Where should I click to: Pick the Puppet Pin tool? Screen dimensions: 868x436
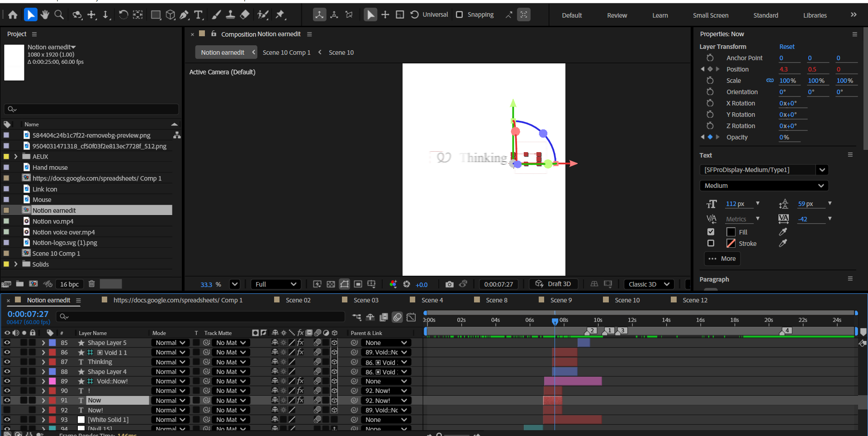coord(280,15)
